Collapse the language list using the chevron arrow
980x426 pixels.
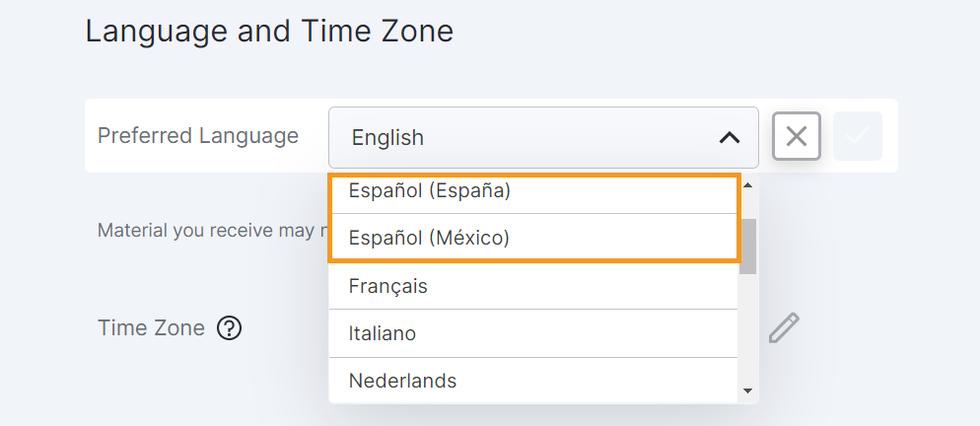pyautogui.click(x=729, y=137)
